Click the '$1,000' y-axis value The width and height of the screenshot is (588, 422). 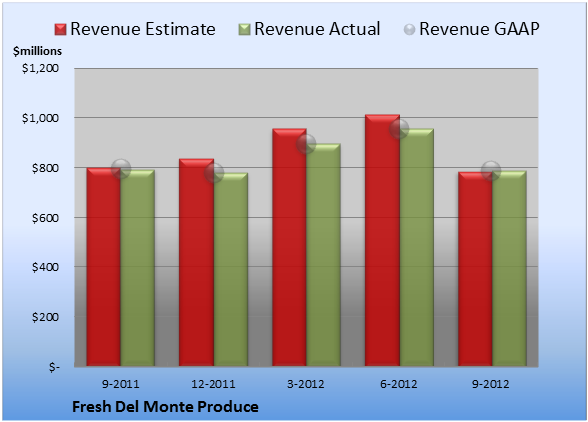(40, 118)
